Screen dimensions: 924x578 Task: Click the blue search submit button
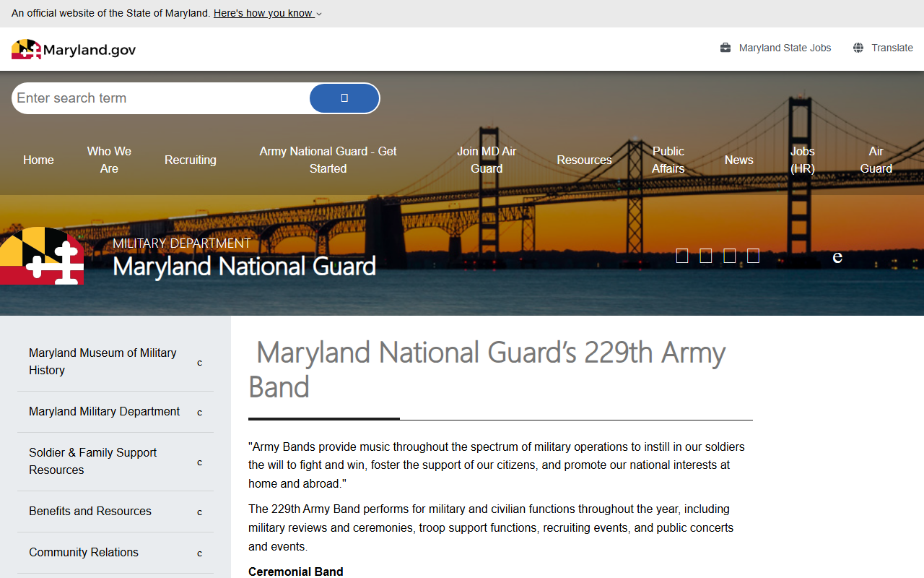[x=344, y=98]
